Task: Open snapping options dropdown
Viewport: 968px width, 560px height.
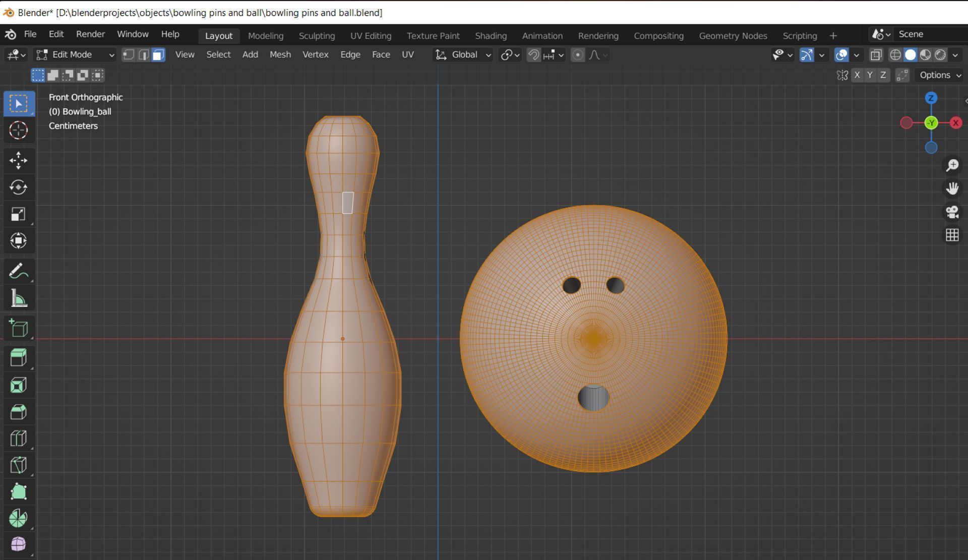Action: click(x=555, y=55)
